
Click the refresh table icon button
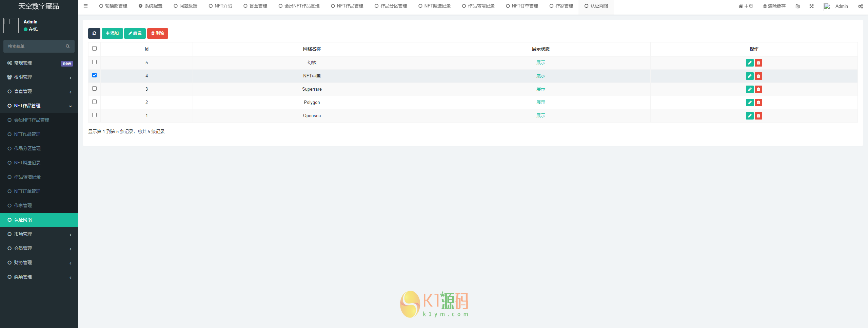pos(94,33)
